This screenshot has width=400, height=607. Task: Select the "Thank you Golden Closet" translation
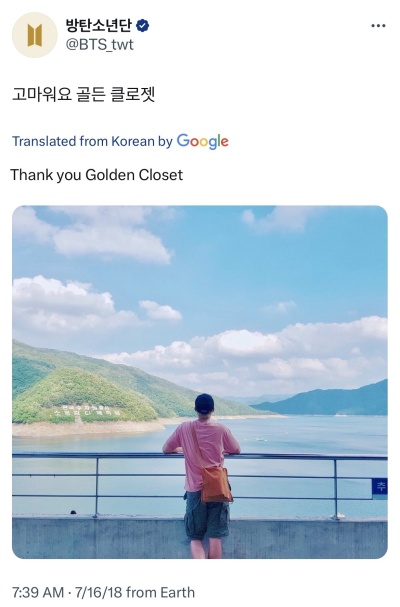pyautogui.click(x=96, y=175)
